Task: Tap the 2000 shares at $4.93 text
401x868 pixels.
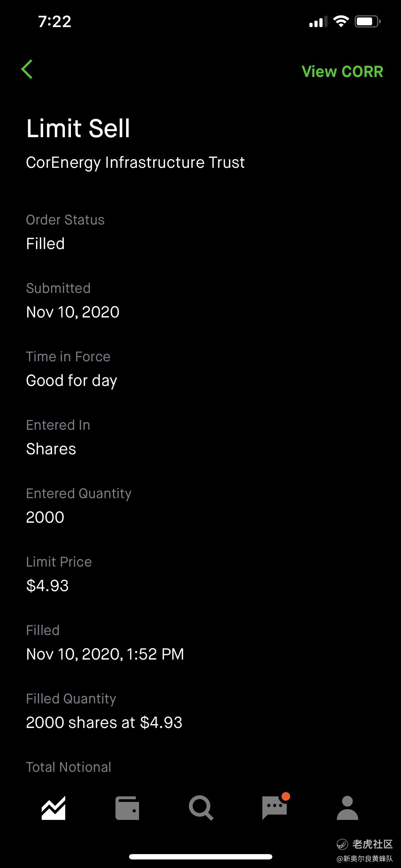Action: (104, 723)
